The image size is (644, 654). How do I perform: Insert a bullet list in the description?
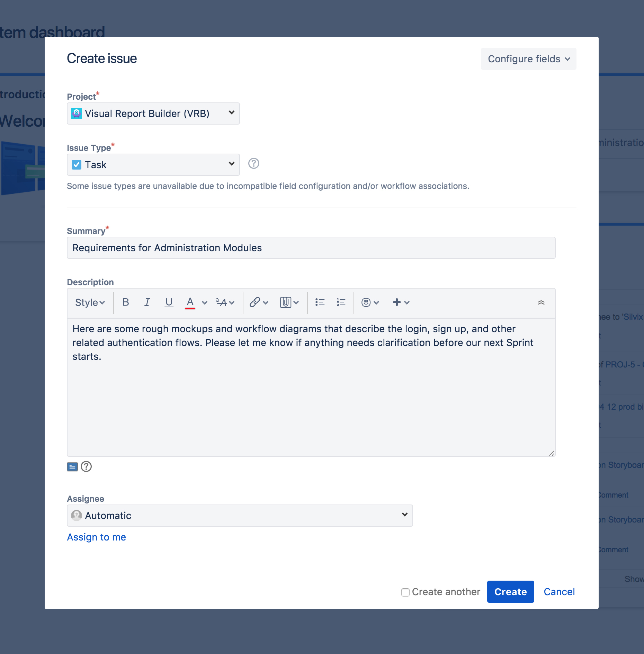[x=320, y=302]
